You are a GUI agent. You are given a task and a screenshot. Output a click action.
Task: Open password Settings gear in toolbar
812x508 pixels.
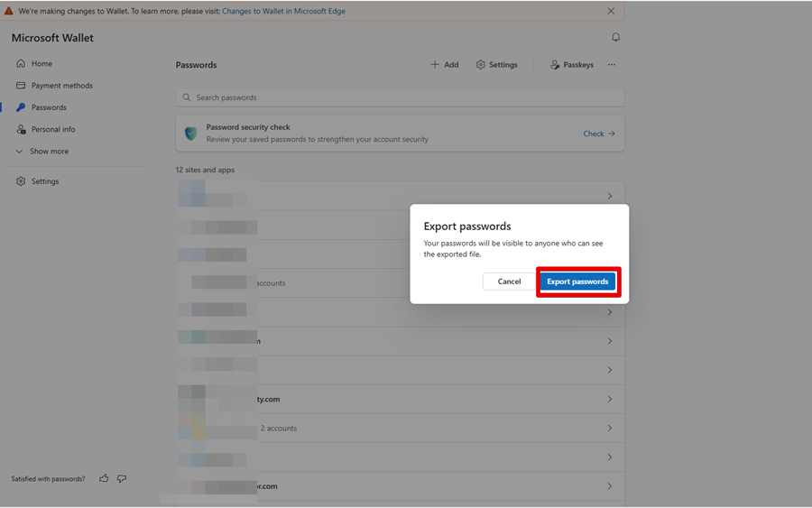pos(496,65)
